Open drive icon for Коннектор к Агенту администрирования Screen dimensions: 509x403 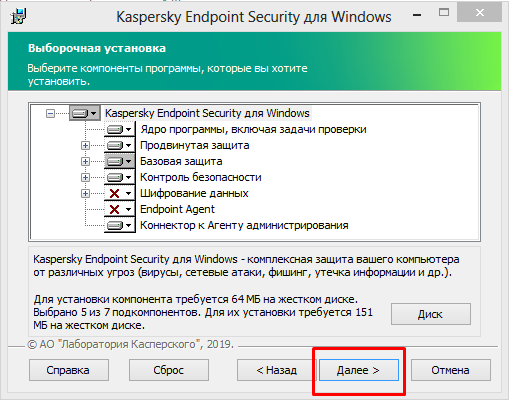[x=120, y=225]
